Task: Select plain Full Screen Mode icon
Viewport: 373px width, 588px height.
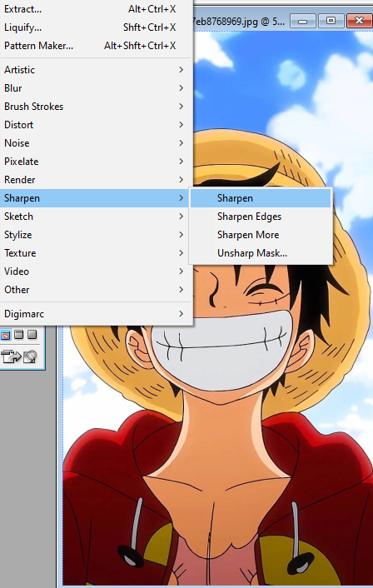Action: (x=32, y=334)
